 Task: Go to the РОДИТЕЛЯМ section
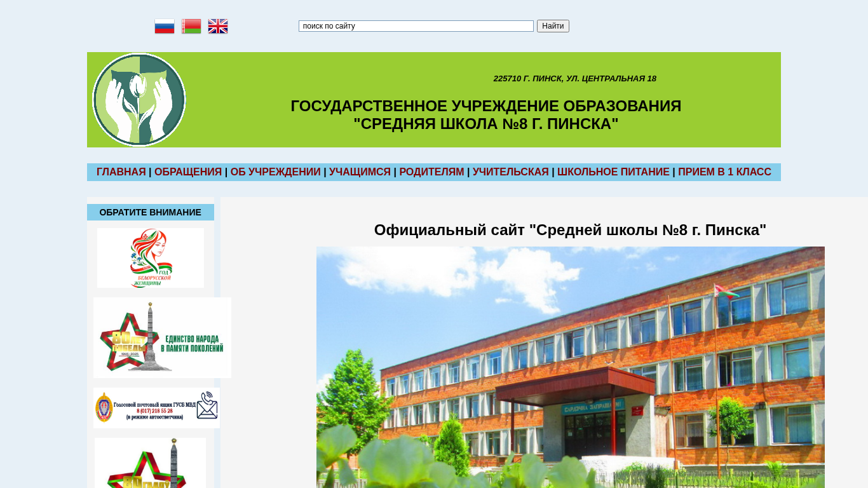[x=431, y=172]
